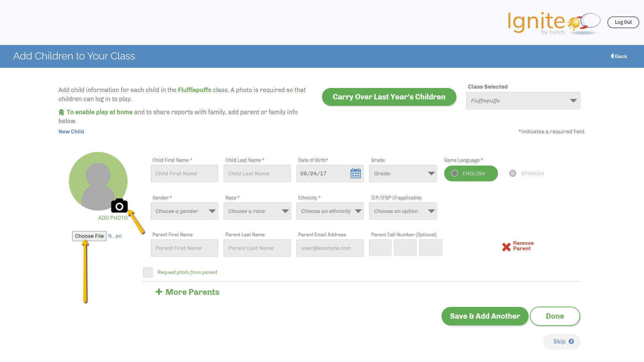Viewport: 644px width, 362px height.
Task: Click the red X Remove Parent icon
Action: pos(506,247)
